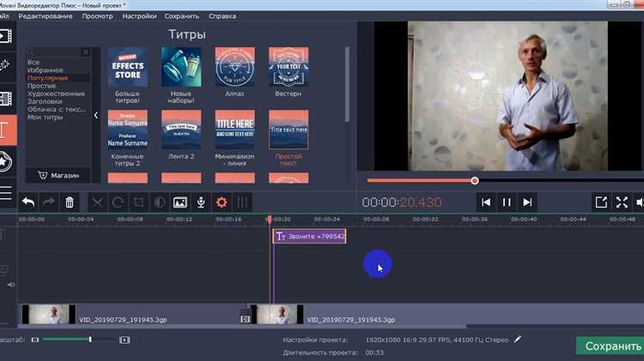Viewport: 644px width, 361px height.
Task: Click the volume speaker icon
Action: [640, 202]
